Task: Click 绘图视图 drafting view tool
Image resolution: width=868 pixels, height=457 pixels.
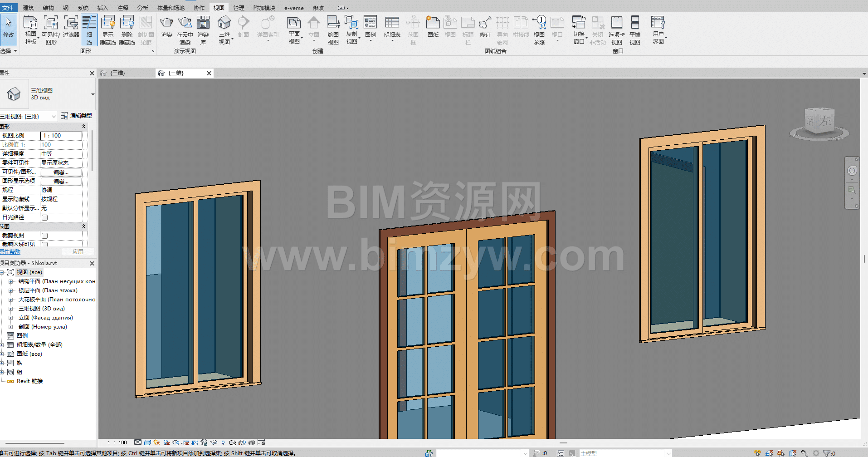Action: point(333,30)
